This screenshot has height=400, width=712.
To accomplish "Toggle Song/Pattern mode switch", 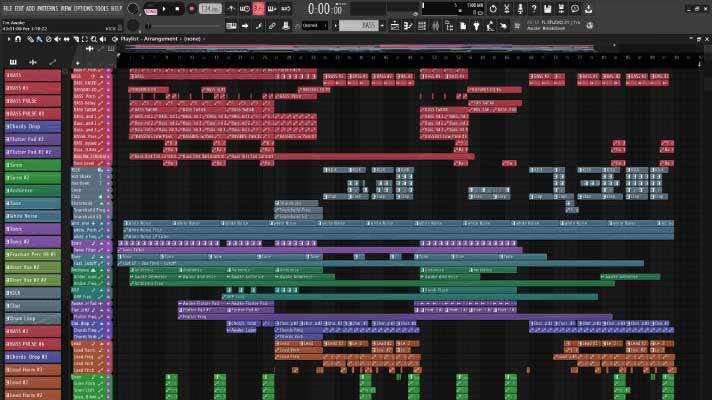I will (x=151, y=9).
